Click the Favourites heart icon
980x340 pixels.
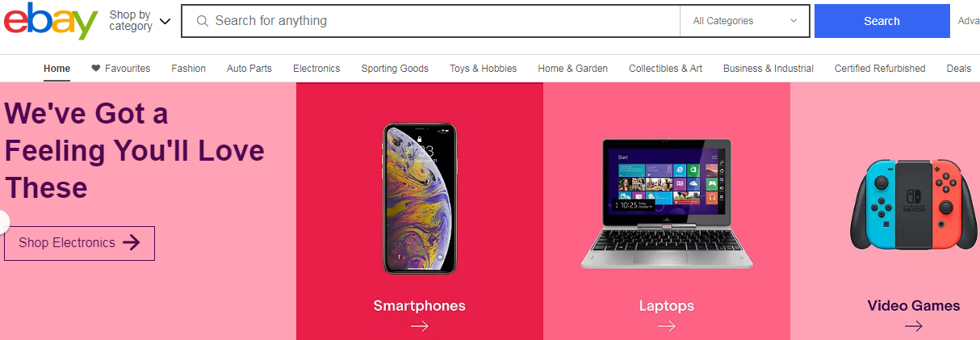tap(96, 69)
